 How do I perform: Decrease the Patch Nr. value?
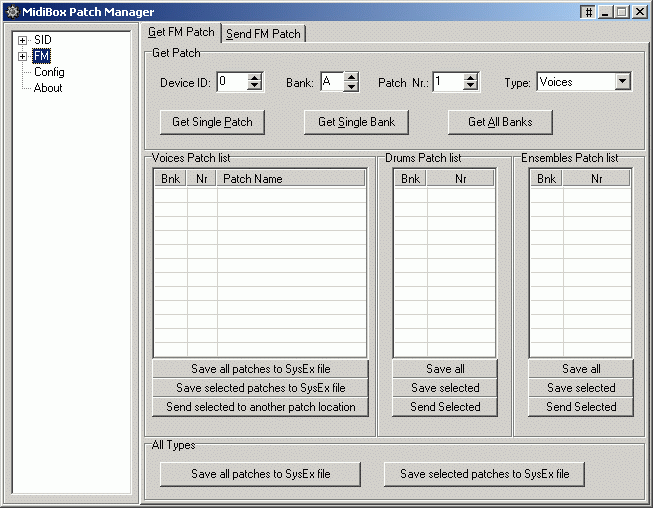click(470, 86)
